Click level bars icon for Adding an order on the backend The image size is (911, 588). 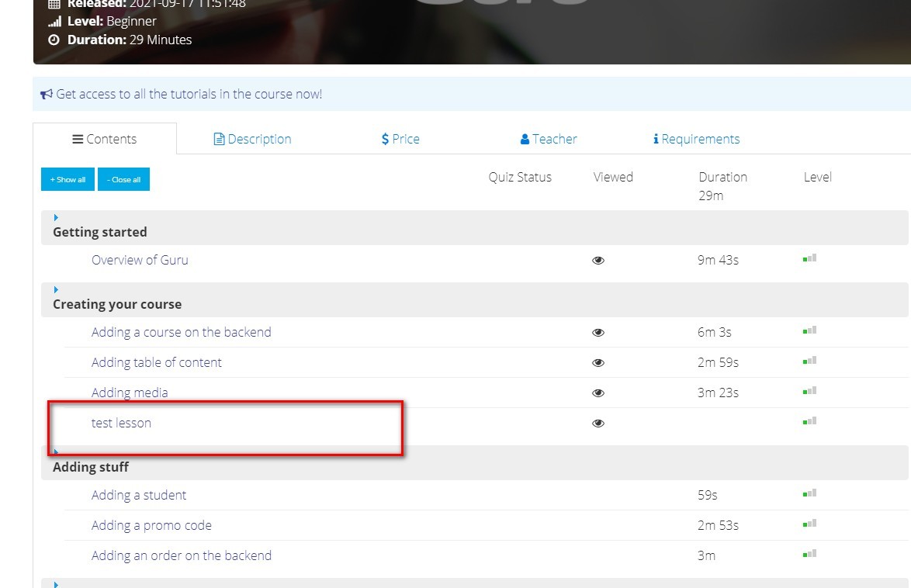[x=809, y=554]
